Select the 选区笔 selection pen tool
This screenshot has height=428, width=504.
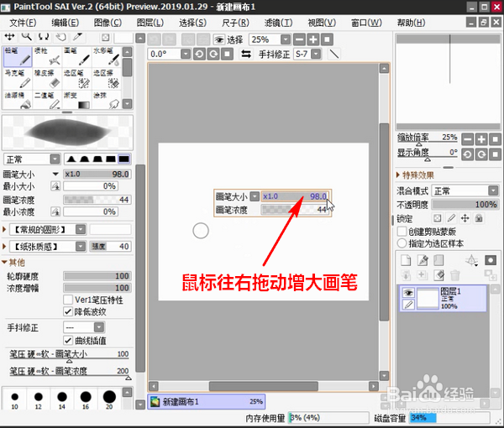[76, 79]
